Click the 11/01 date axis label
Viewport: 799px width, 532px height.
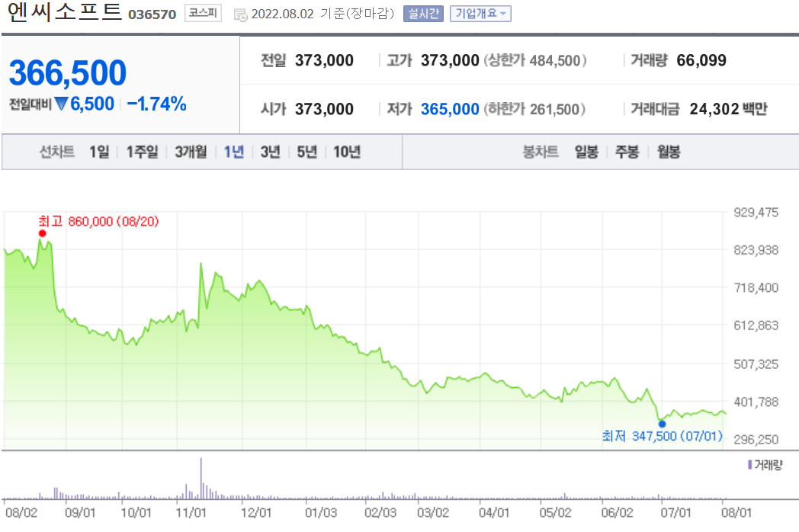[191, 512]
